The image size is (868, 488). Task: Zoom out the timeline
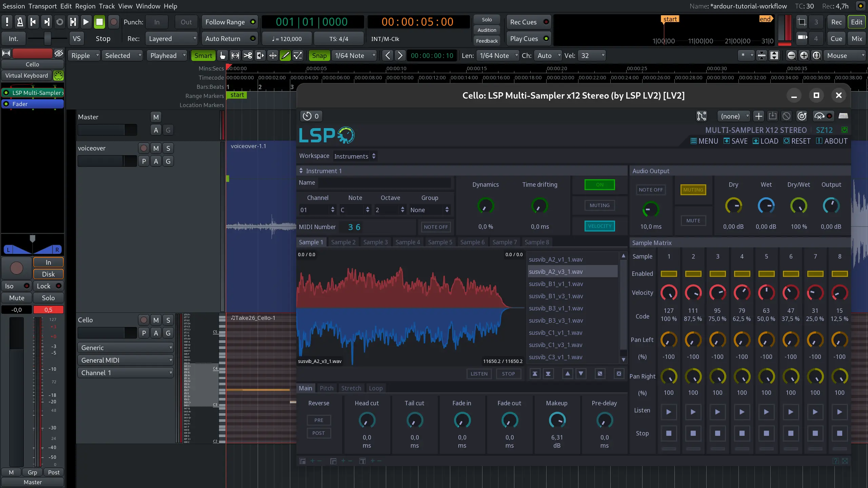click(x=791, y=56)
